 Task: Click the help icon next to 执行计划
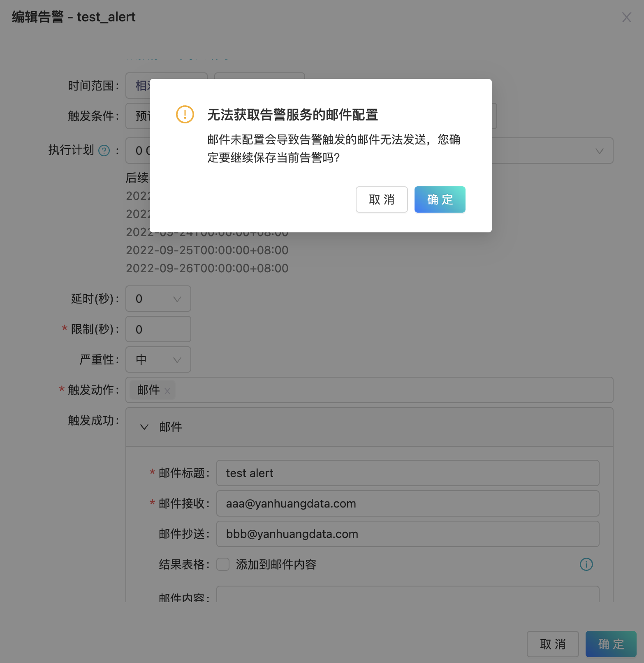coord(104,151)
